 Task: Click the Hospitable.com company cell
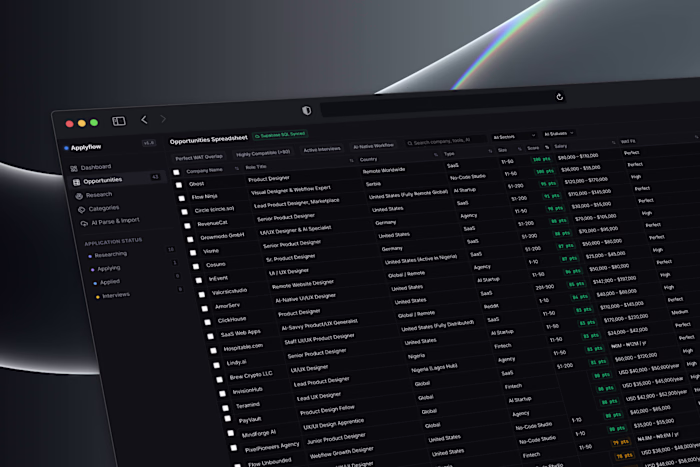243,347
